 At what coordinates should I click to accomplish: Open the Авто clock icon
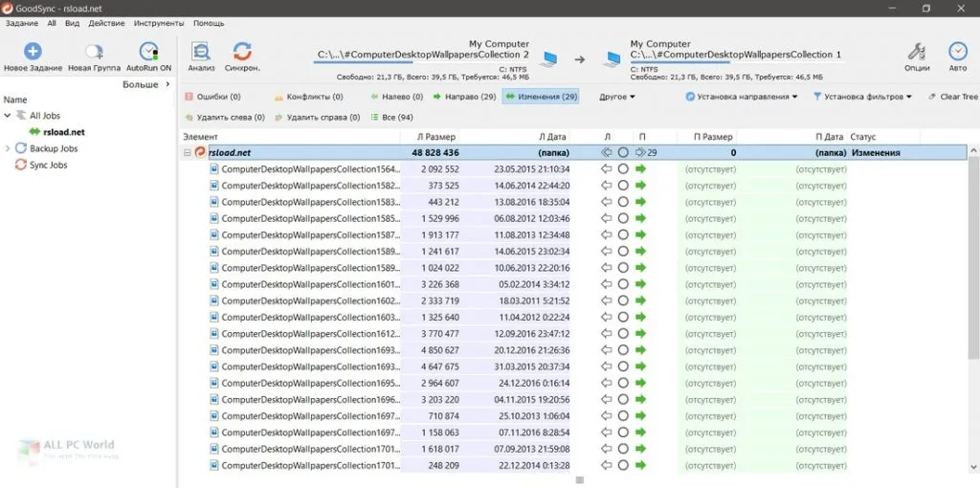point(957,52)
